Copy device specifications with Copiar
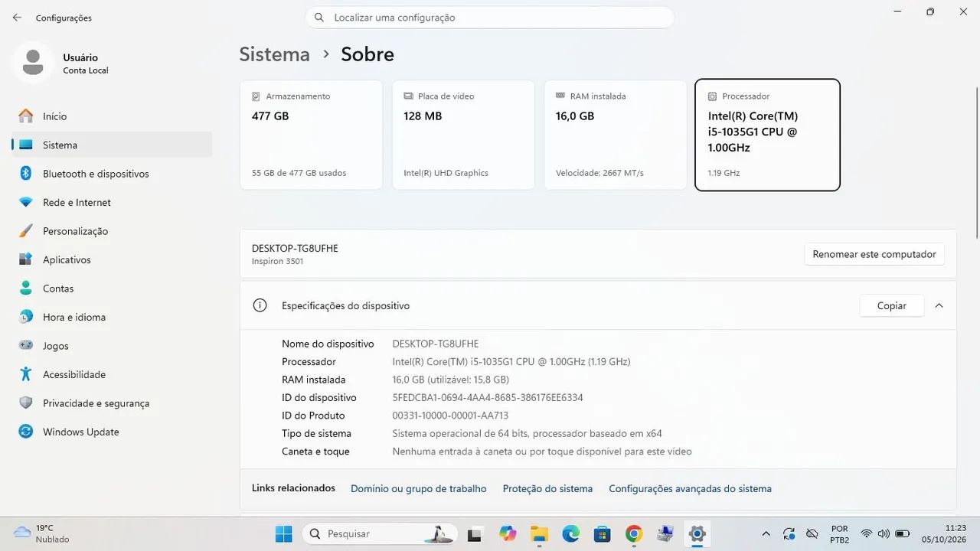 pos(892,305)
